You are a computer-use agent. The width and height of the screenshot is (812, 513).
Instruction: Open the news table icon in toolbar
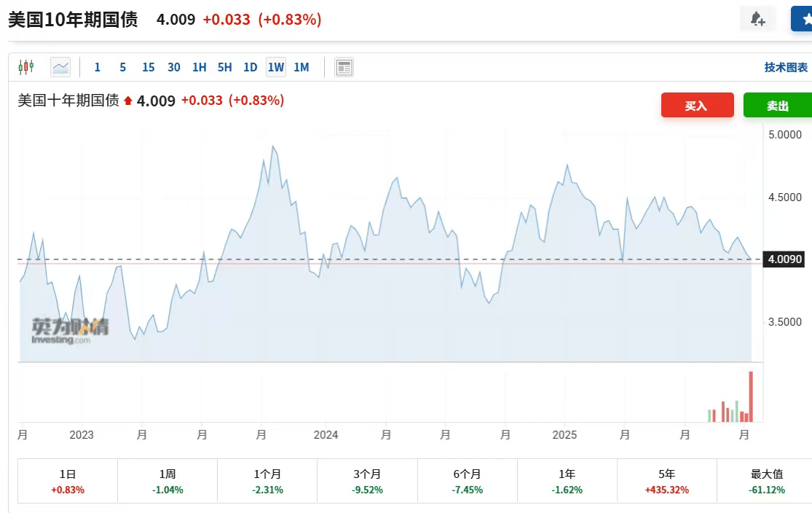click(344, 68)
